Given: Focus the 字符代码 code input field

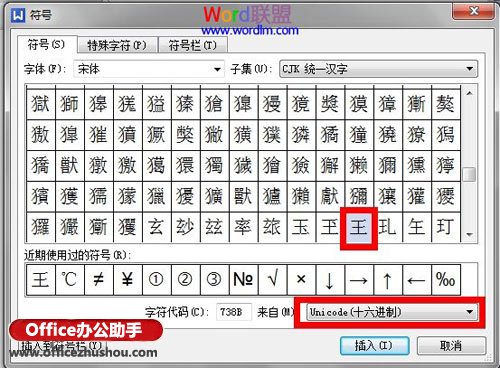Looking at the screenshot, I should pos(234,313).
